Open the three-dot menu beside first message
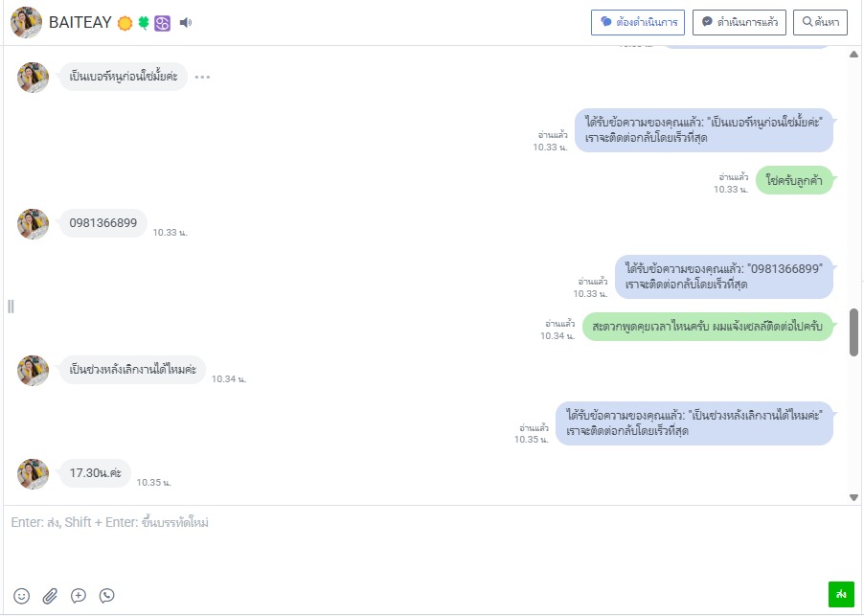The height and width of the screenshot is (616, 864). (202, 78)
